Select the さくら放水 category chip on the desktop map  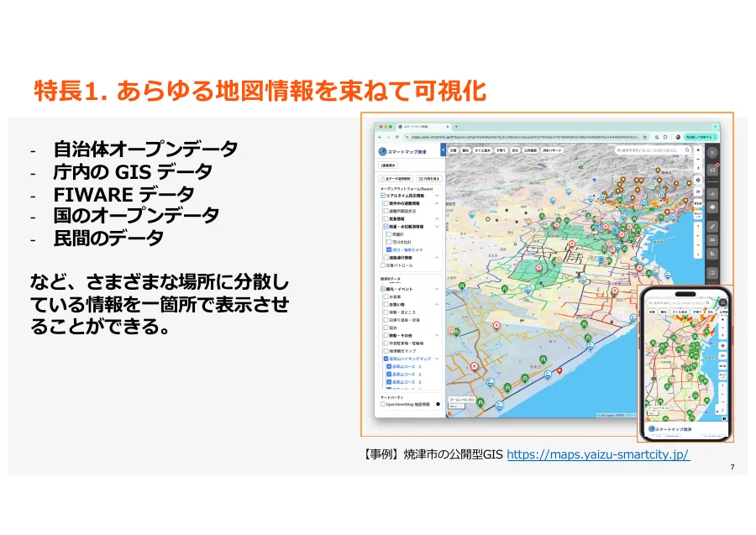[482, 150]
